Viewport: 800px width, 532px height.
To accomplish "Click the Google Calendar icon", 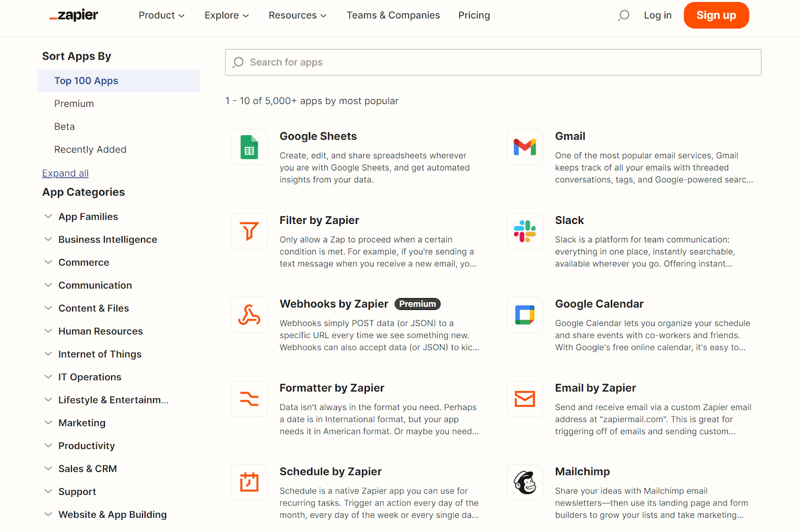I will pyautogui.click(x=524, y=315).
